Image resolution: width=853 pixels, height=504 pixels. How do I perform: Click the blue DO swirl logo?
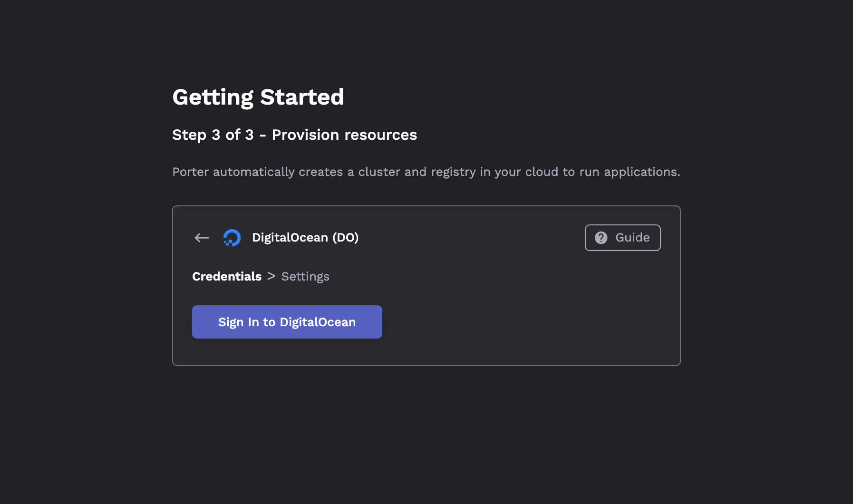pyautogui.click(x=232, y=238)
